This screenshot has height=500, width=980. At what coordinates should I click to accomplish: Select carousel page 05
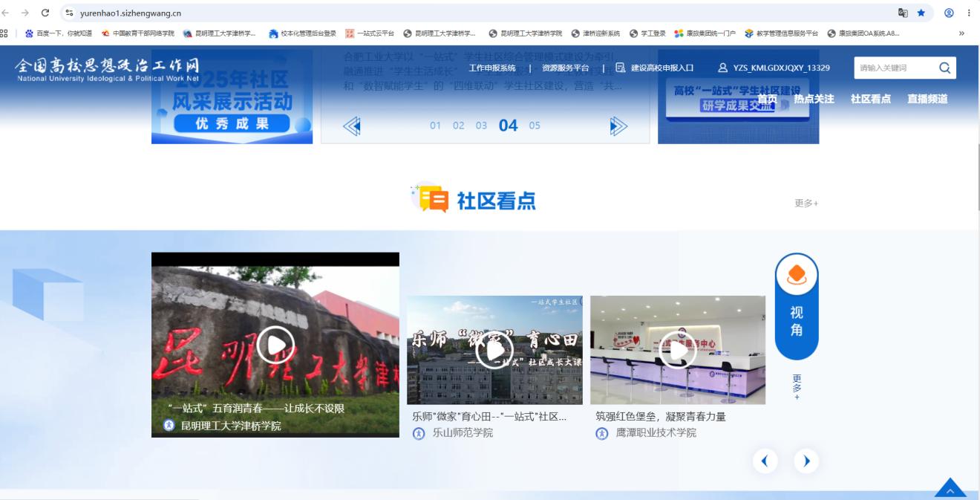[535, 126]
